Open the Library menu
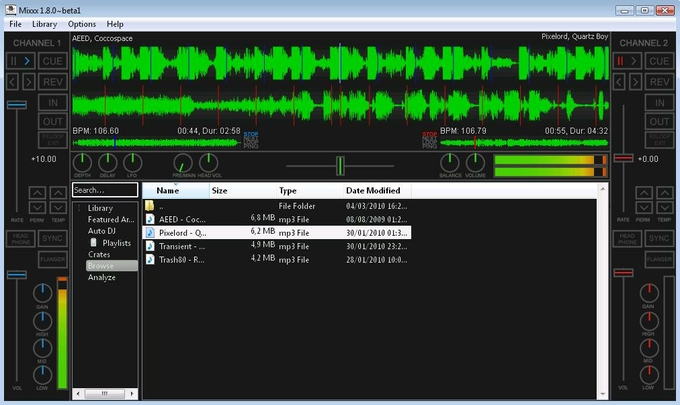Screen dimensions: 680x405 pyautogui.click(x=44, y=24)
